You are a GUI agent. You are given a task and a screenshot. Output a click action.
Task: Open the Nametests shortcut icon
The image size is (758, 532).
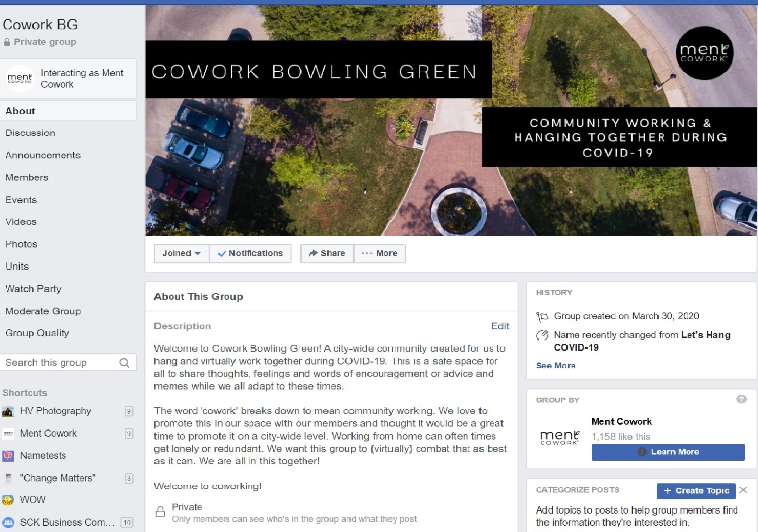pos(8,456)
